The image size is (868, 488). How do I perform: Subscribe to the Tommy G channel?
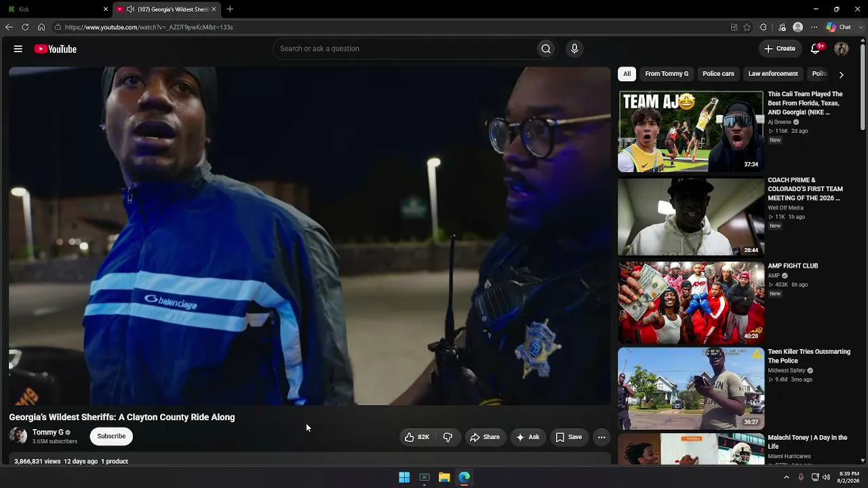[111, 436]
